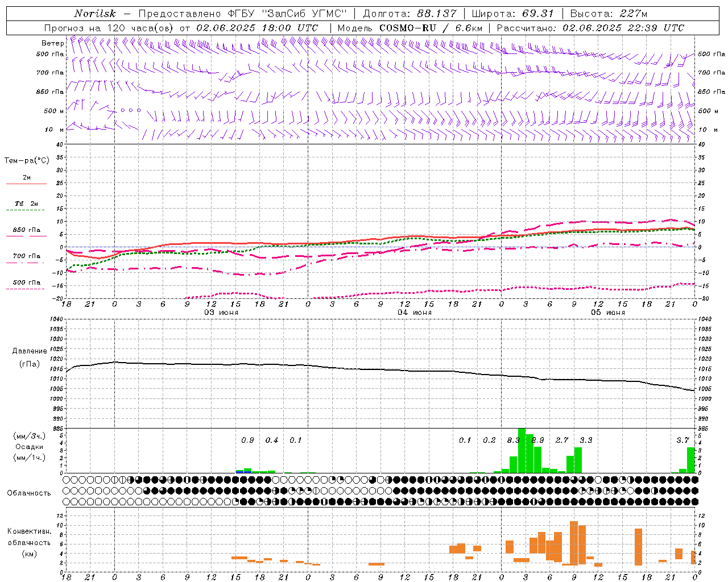
Task: Select the 'Предоставлено ФГБУ "ЗапСиб УГМС"' provider text
Action: tap(242, 14)
